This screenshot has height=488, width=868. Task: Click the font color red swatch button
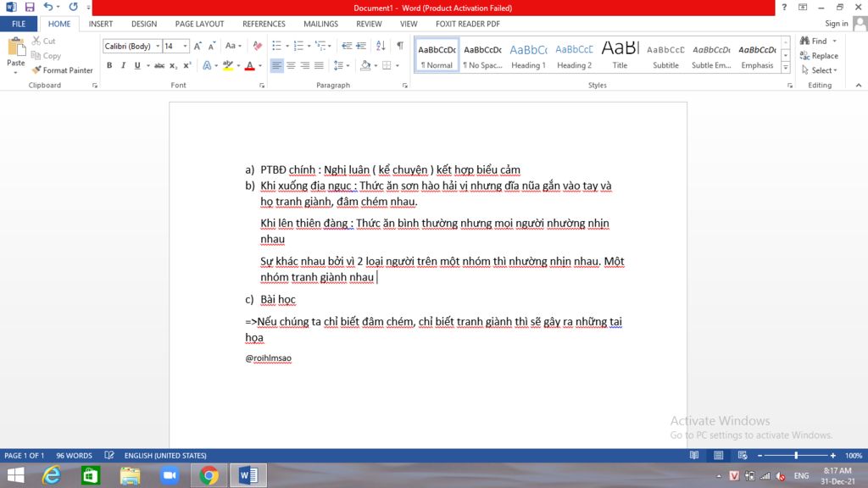click(x=250, y=65)
